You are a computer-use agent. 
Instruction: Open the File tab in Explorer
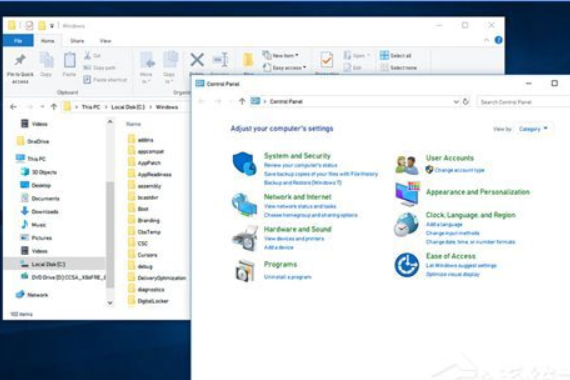(x=18, y=41)
